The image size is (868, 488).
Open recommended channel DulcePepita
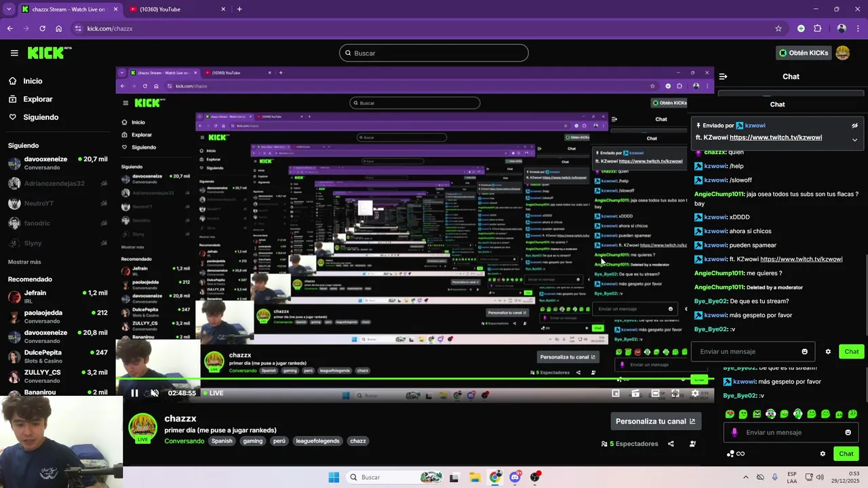pyautogui.click(x=58, y=357)
